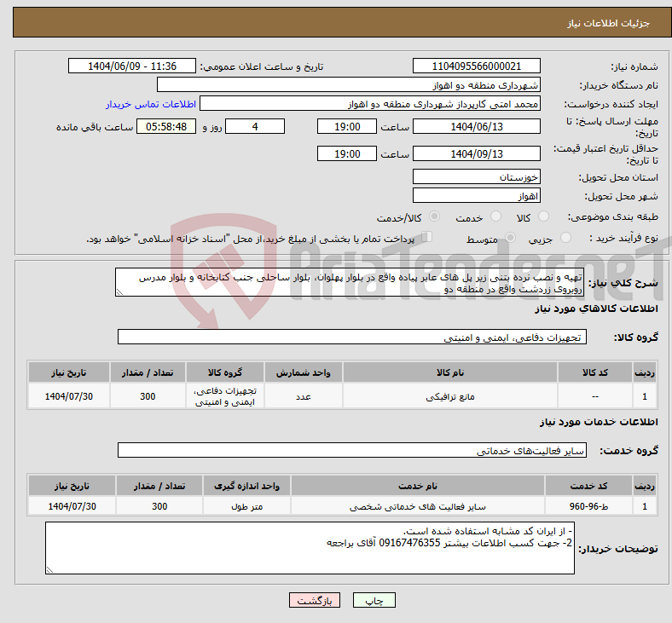
Task: Click inside the buyer notes text area
Action: click(x=310, y=548)
